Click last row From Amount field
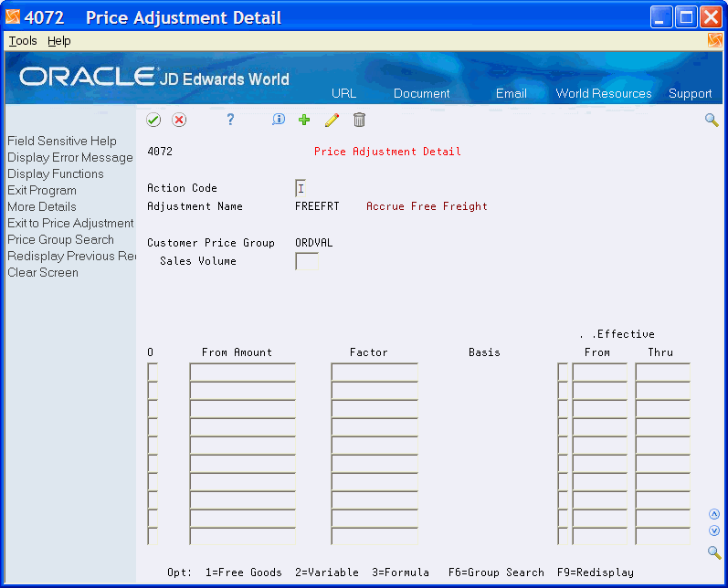This screenshot has width=728, height=588. pyautogui.click(x=242, y=536)
